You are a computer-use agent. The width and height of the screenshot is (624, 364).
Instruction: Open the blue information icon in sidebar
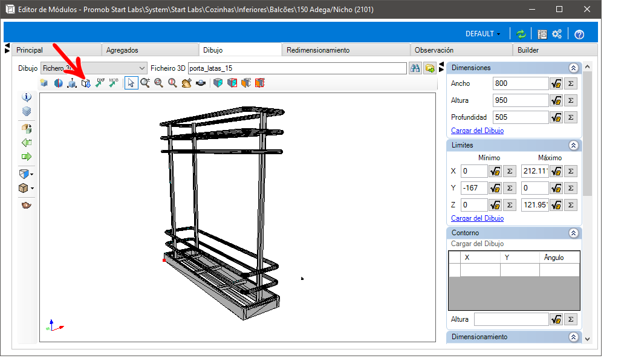tap(27, 97)
